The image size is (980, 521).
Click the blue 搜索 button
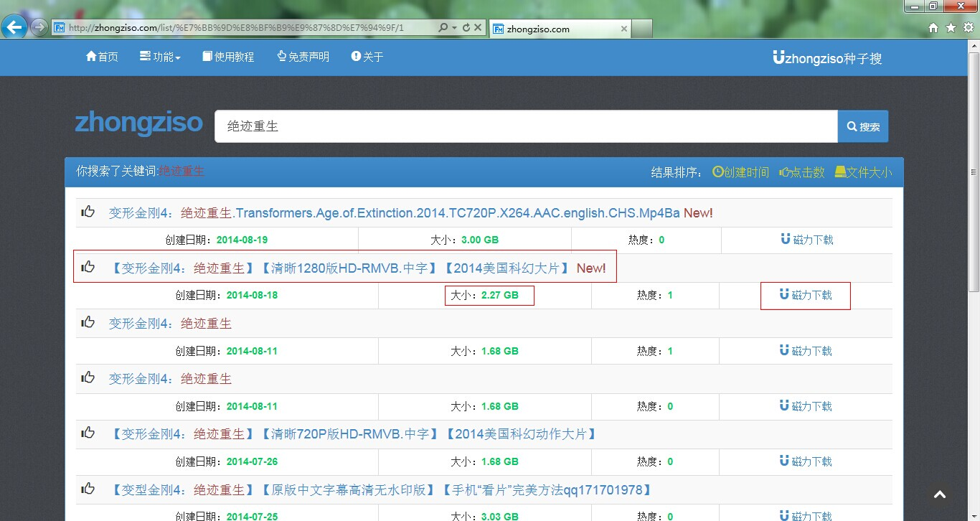click(x=863, y=126)
